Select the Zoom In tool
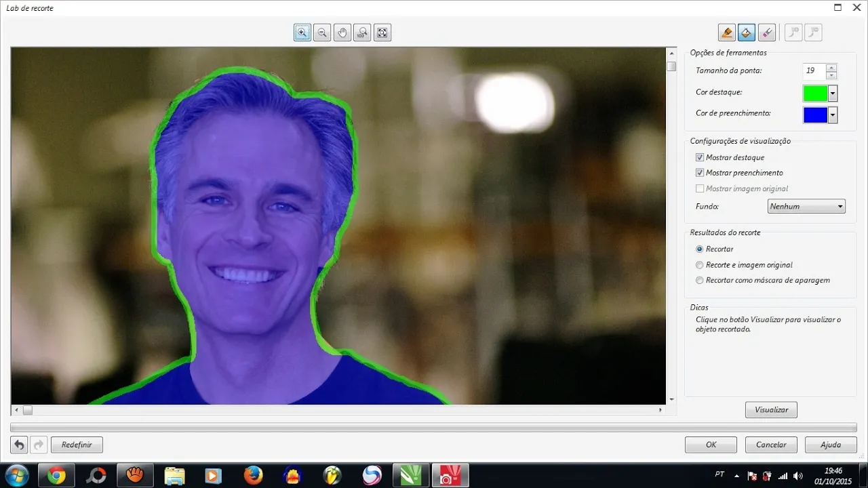Image resolution: width=868 pixels, height=488 pixels. point(302,33)
